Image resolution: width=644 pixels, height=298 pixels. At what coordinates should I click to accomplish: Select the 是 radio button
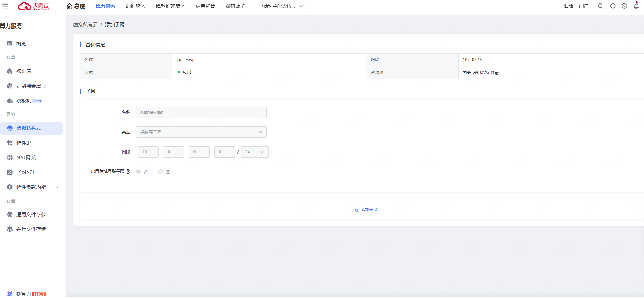pos(161,172)
